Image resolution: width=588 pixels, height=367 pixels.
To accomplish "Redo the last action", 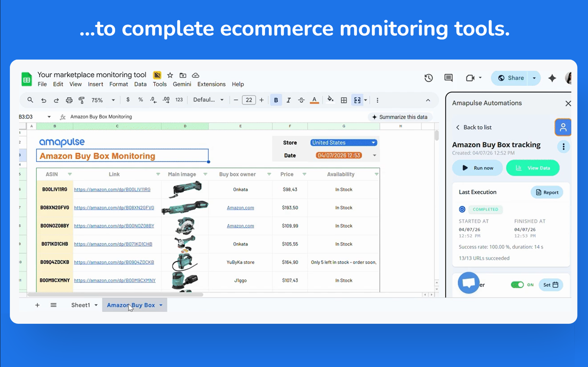I will pyautogui.click(x=56, y=100).
